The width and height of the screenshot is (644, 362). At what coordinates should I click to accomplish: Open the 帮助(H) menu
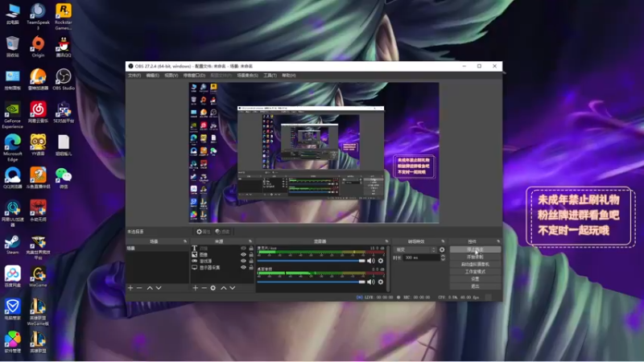pos(289,76)
